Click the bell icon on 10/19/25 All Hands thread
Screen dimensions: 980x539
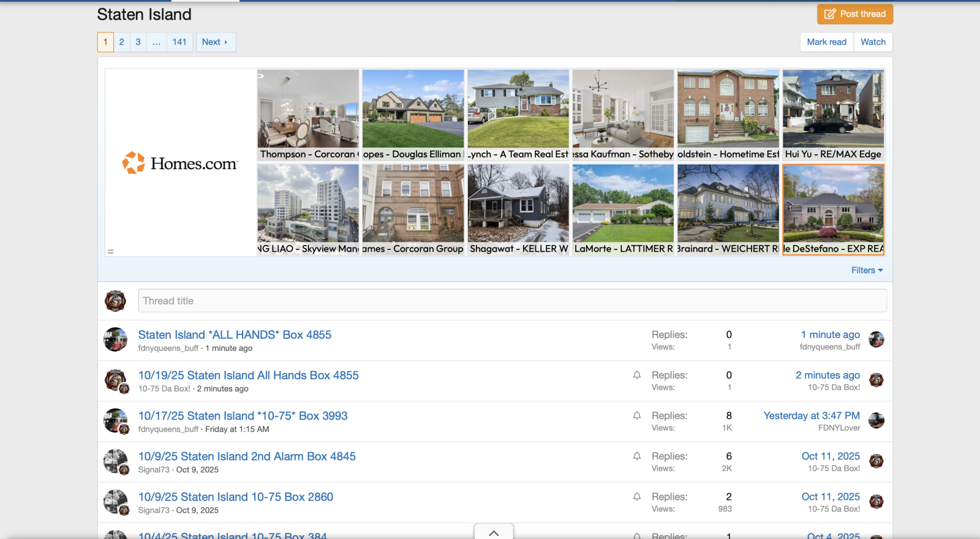click(637, 375)
